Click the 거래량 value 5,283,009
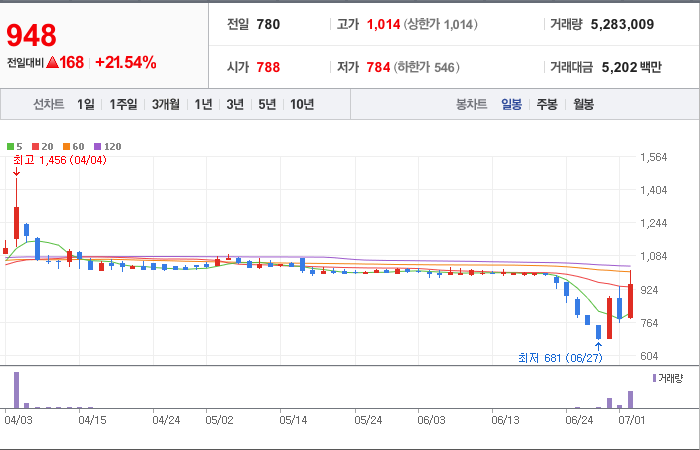Screen dimensions: 700x450 [622, 24]
